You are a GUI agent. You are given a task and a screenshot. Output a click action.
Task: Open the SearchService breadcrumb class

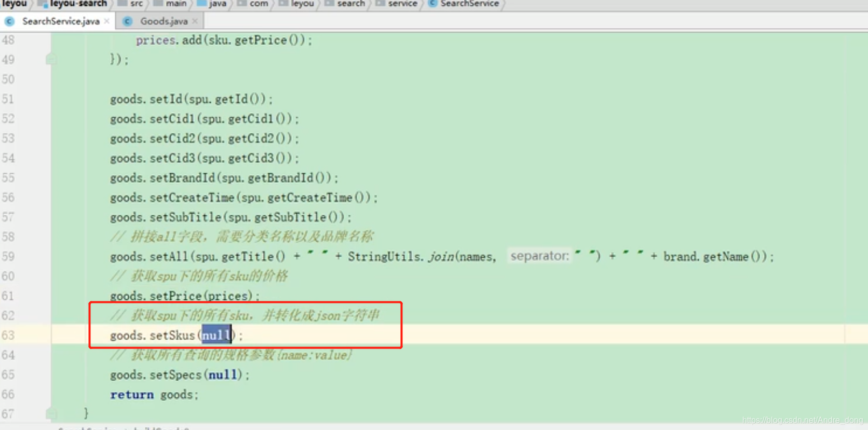tap(469, 4)
